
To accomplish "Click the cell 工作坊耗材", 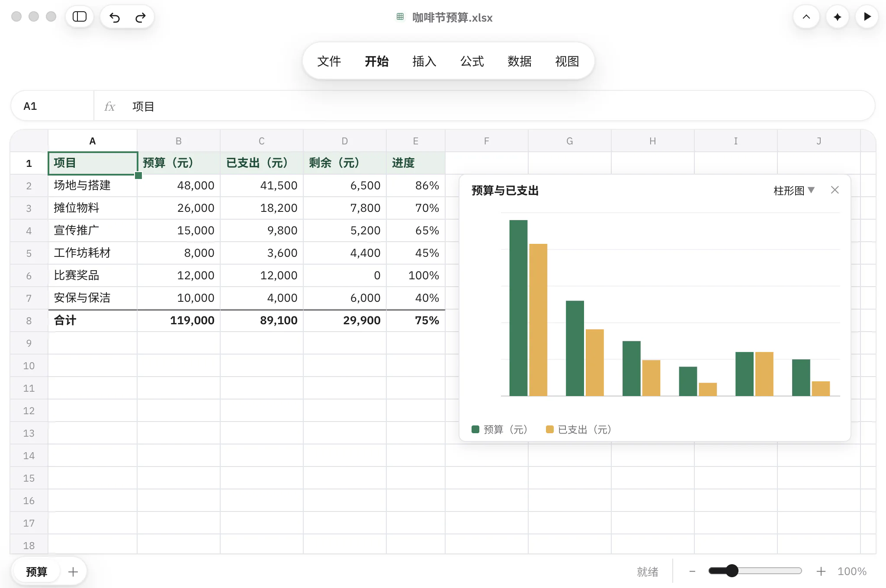I will click(93, 253).
